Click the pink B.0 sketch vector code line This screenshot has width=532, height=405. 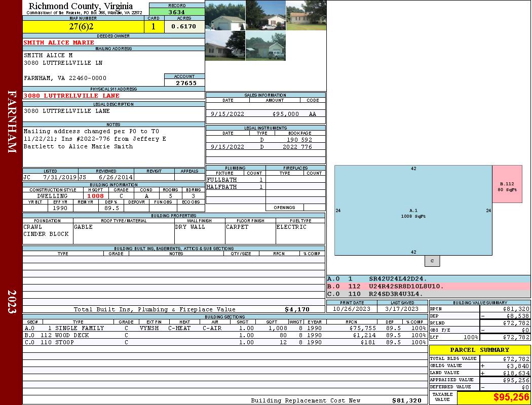[428, 286]
